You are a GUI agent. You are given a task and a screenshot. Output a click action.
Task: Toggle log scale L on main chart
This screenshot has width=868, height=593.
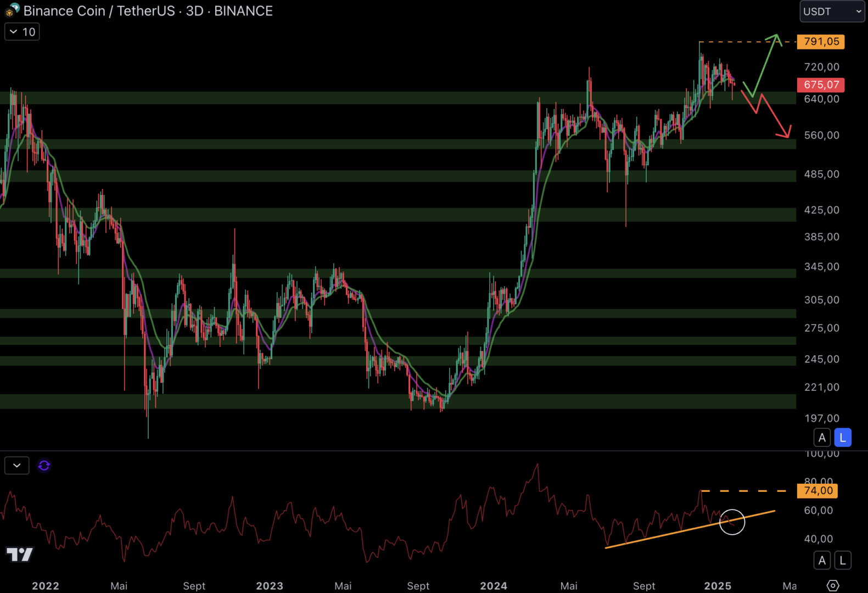(842, 438)
